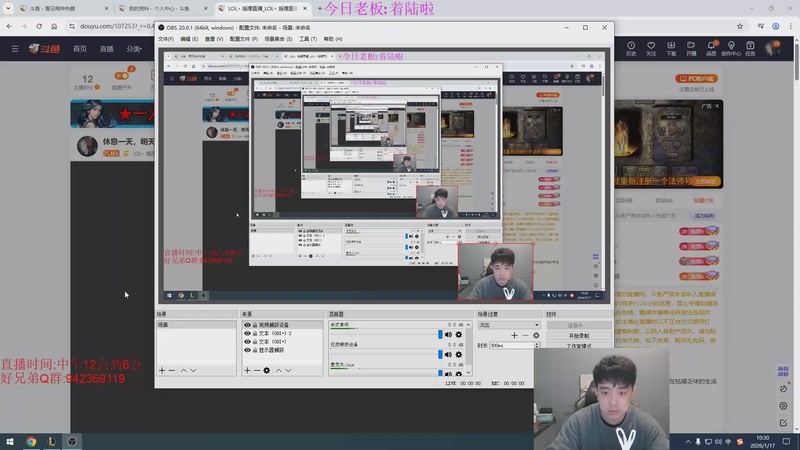This screenshot has height=450, width=800.
Task: Close the Douyu advertisement banner
Action: coord(717,106)
